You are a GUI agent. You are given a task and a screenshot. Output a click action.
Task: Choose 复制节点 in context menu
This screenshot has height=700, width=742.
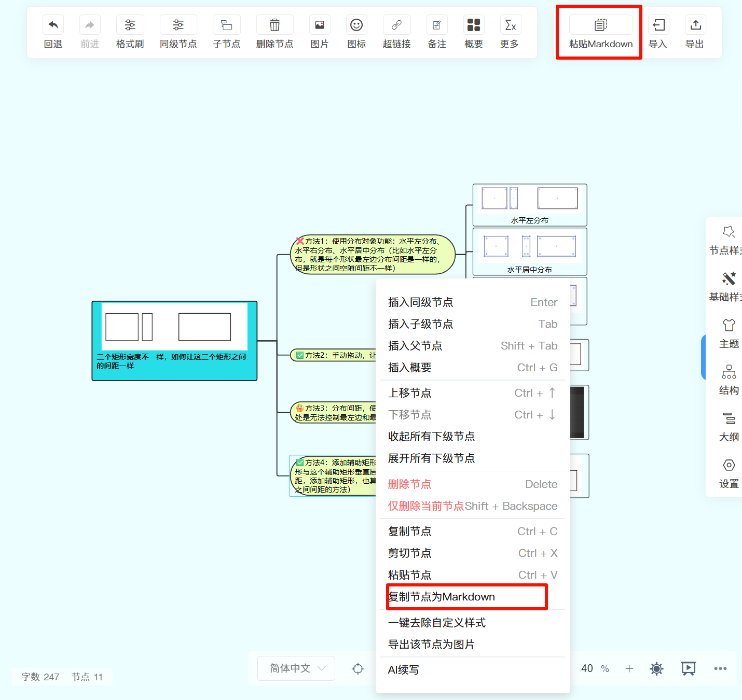[x=473, y=531]
